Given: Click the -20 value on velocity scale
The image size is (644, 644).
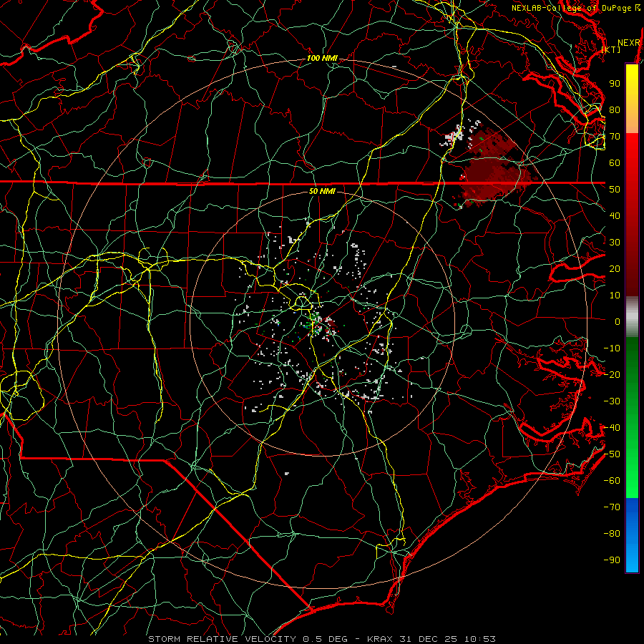Looking at the screenshot, I should click(x=612, y=374).
